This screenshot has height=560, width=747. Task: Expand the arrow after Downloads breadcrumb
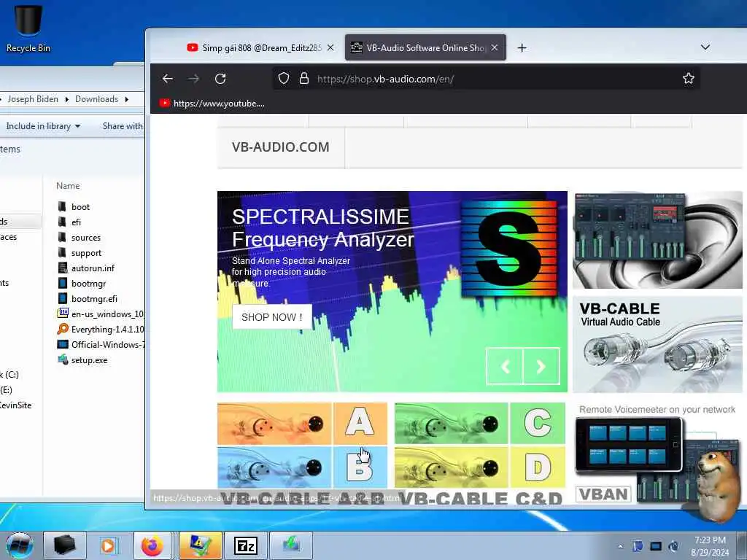[127, 99]
